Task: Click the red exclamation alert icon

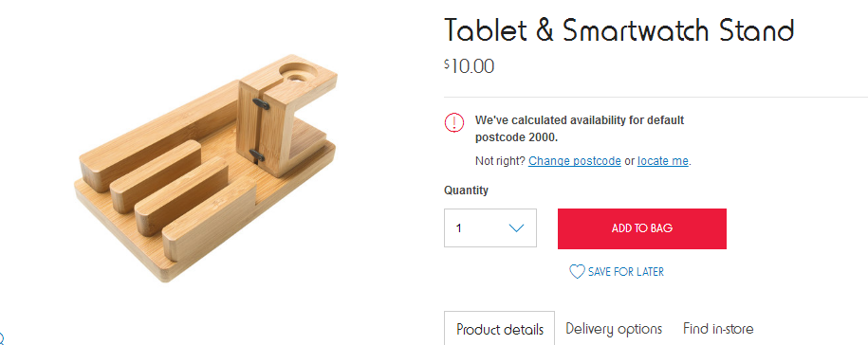Action: pyautogui.click(x=454, y=122)
